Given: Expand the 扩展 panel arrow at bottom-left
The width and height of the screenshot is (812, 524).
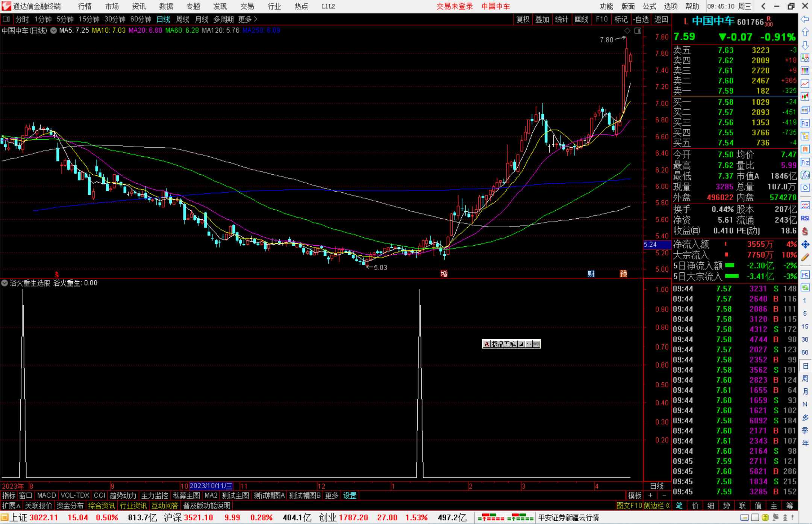Looking at the screenshot, I should (11, 506).
